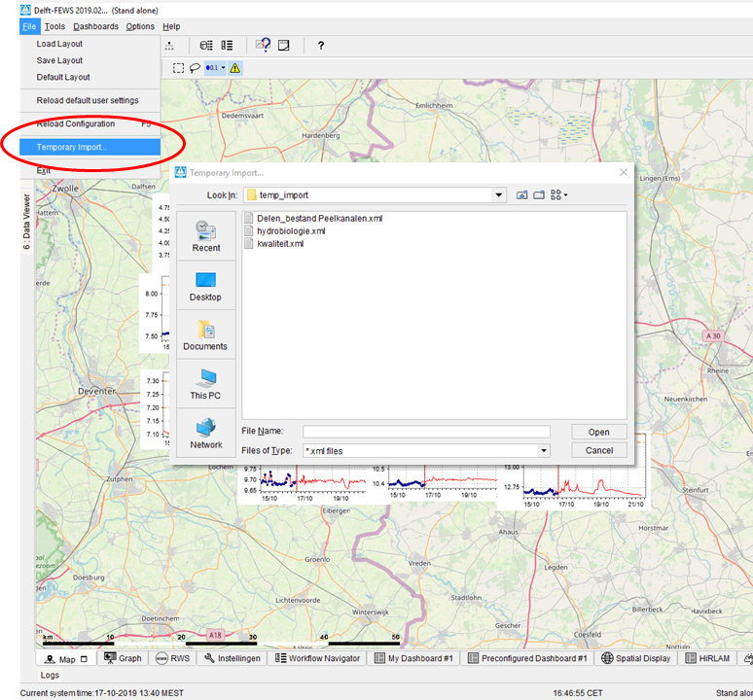This screenshot has height=700, width=753.
Task: Go to Documents in the places sidebar
Action: (x=205, y=334)
